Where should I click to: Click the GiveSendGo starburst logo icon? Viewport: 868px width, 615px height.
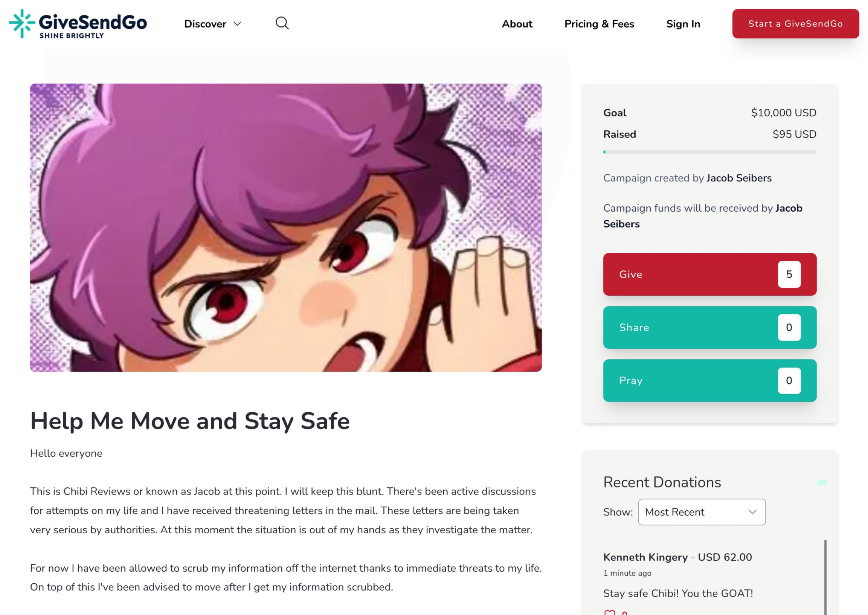click(22, 23)
